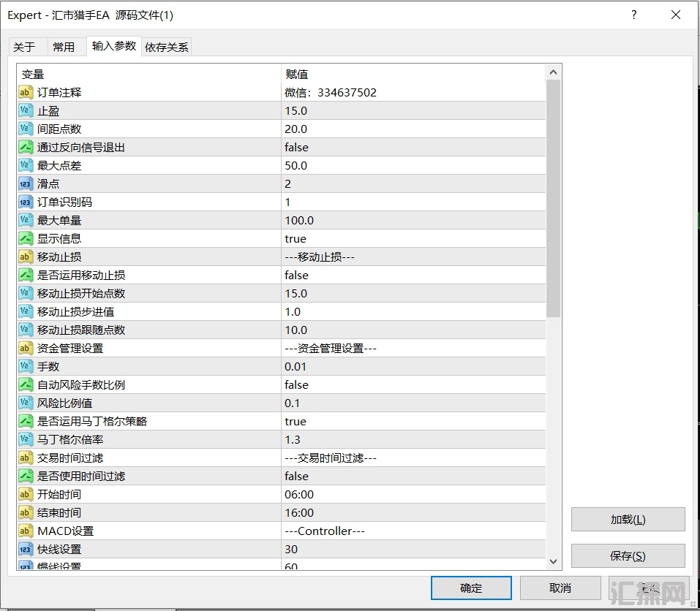Click the double icon beside 马丁格尔倍率
Image resolution: width=700 pixels, height=611 pixels.
(26, 440)
